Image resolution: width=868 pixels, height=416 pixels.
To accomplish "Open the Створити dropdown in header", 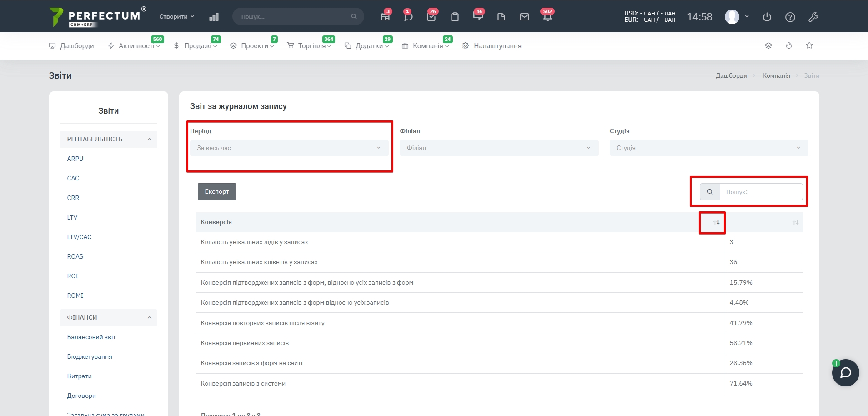I will pyautogui.click(x=176, y=16).
